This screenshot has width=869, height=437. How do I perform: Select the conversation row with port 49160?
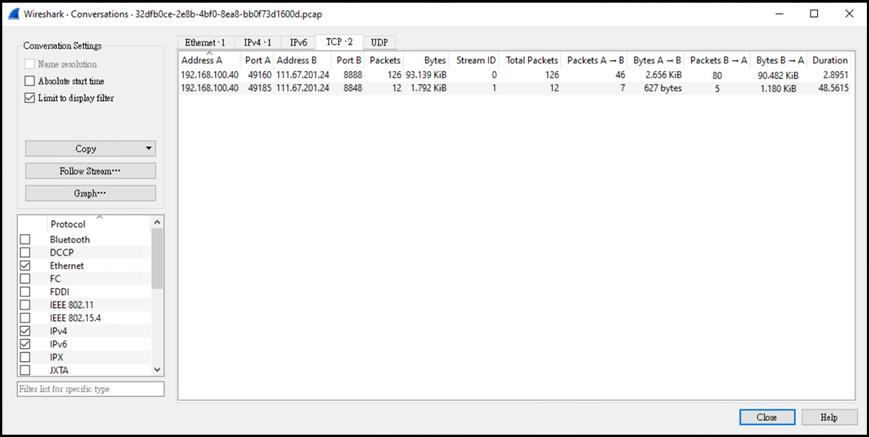[x=515, y=75]
